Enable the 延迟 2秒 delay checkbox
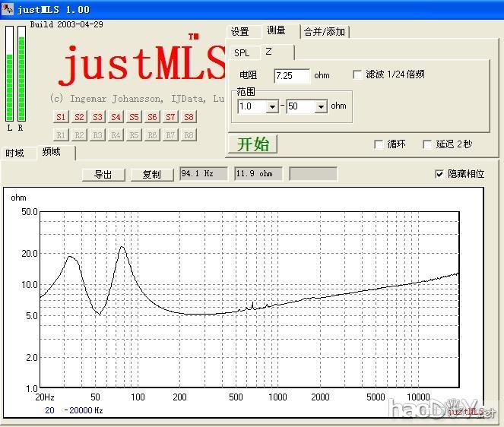 (428, 144)
